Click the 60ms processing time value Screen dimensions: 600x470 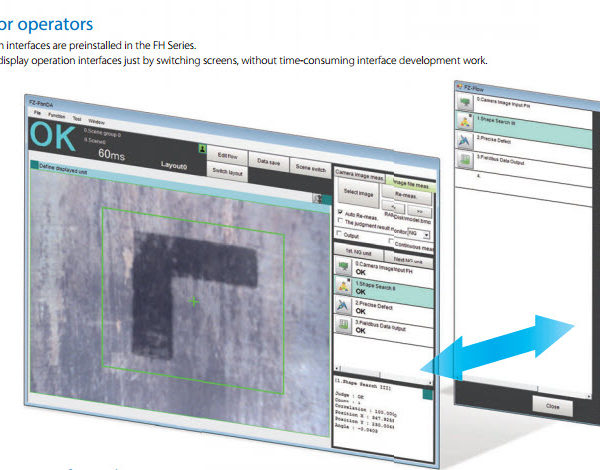pyautogui.click(x=111, y=154)
